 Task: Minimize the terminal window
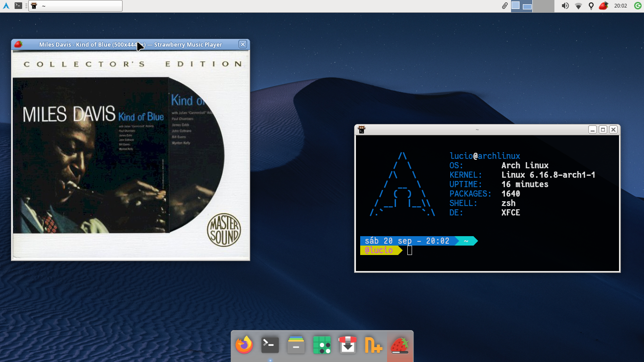593,130
